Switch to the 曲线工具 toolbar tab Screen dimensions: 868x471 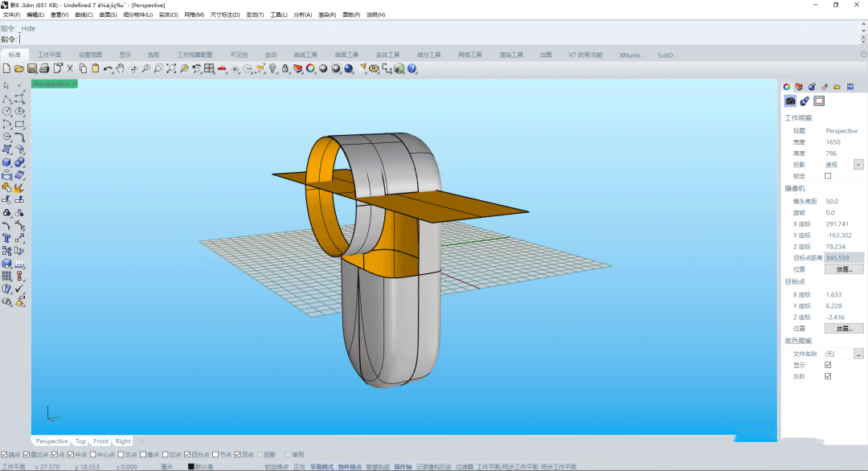click(x=306, y=55)
